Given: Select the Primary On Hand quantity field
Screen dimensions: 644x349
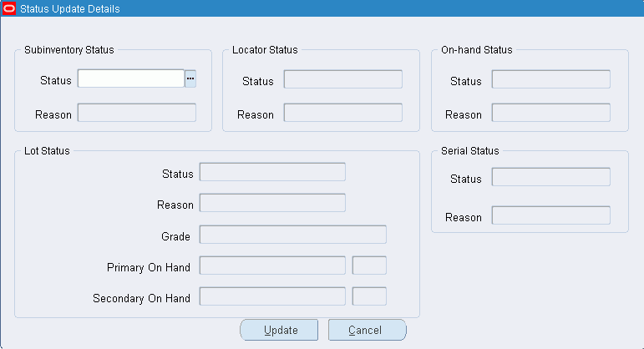Looking at the screenshot, I should (272, 266).
